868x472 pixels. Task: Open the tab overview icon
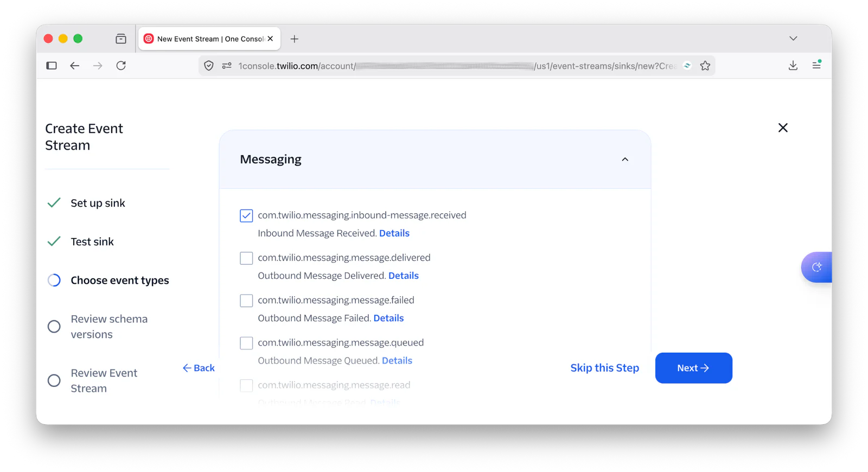121,39
